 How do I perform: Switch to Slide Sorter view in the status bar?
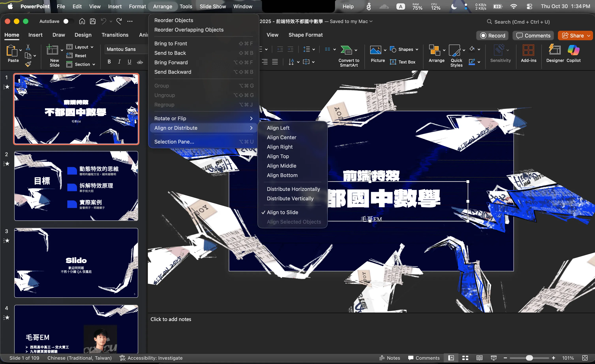coord(465,358)
